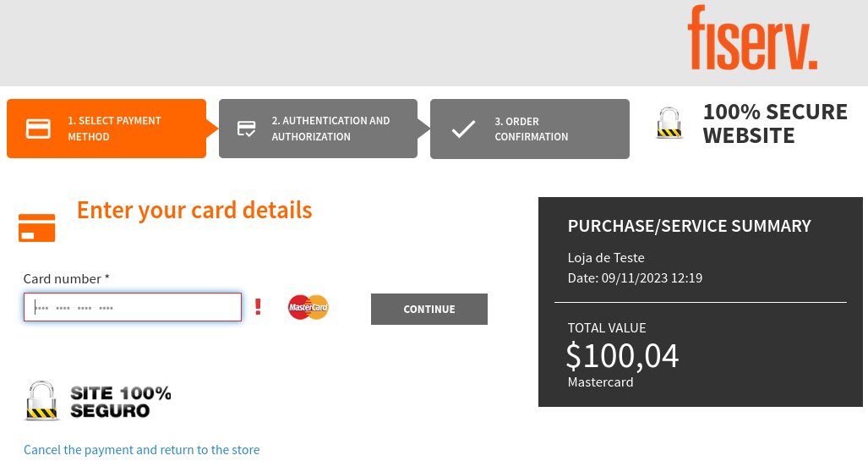Click the card-check icon in step 2

click(x=246, y=129)
